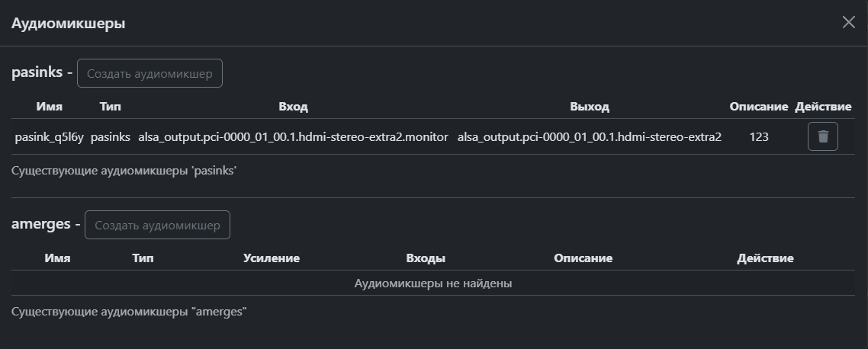This screenshot has width=868, height=349.
Task: Click the pasinks table Описание header
Action: 758,107
